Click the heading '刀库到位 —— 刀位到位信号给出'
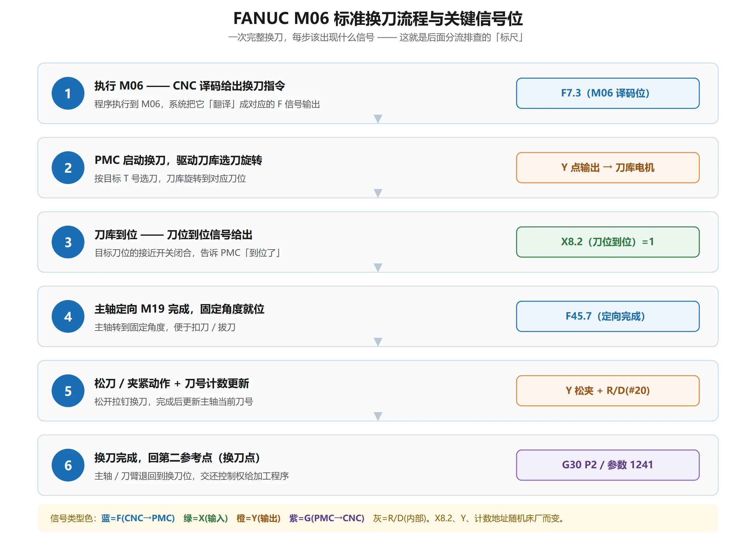 pyautogui.click(x=173, y=234)
